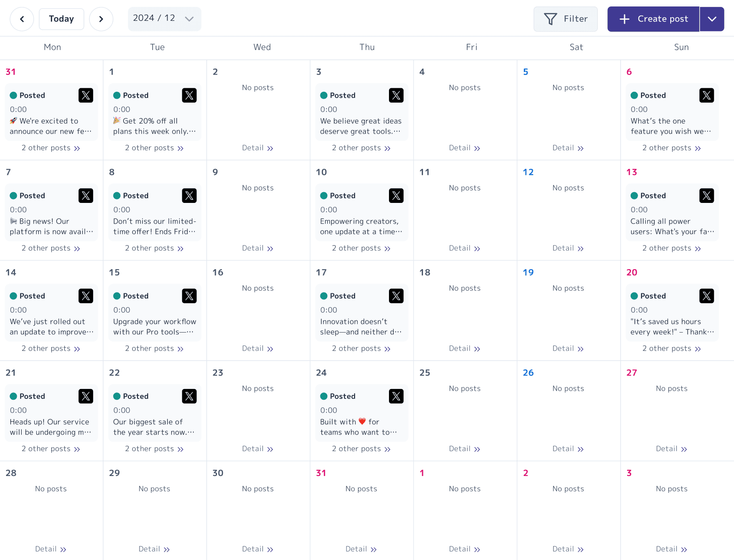Click the Create post button
Viewport: 734px width, 560px height.
pyautogui.click(x=653, y=19)
